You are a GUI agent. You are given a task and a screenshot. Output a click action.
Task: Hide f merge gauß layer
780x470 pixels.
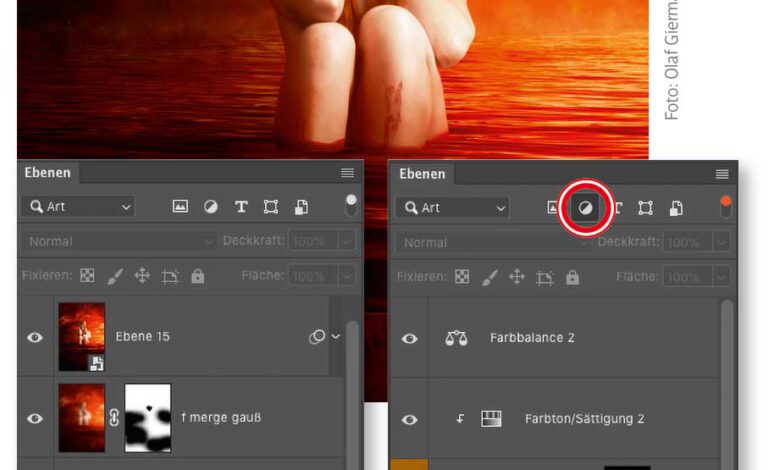pos(35,418)
